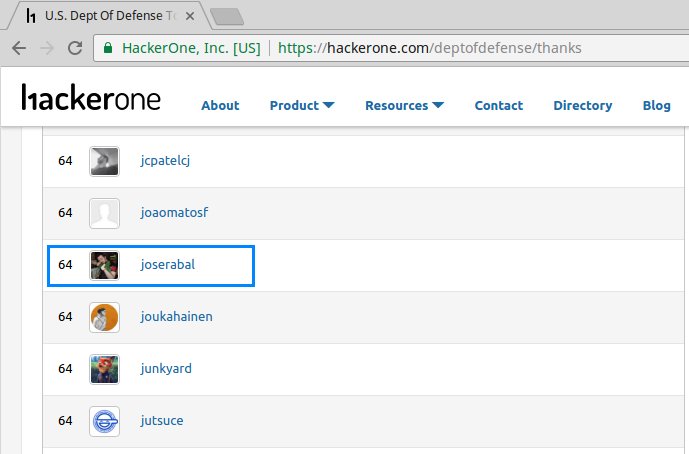This screenshot has width=689, height=454.
Task: Click joukahainen's orange avatar
Action: pyautogui.click(x=105, y=317)
